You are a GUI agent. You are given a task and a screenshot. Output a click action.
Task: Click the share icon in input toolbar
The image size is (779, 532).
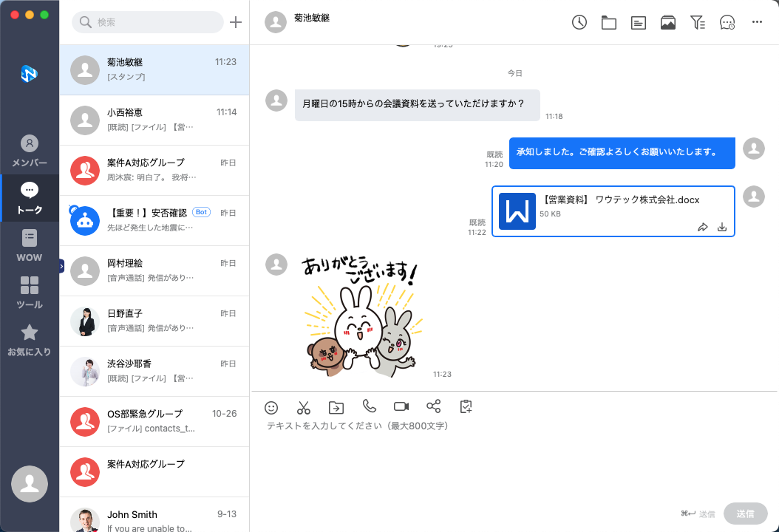click(434, 406)
